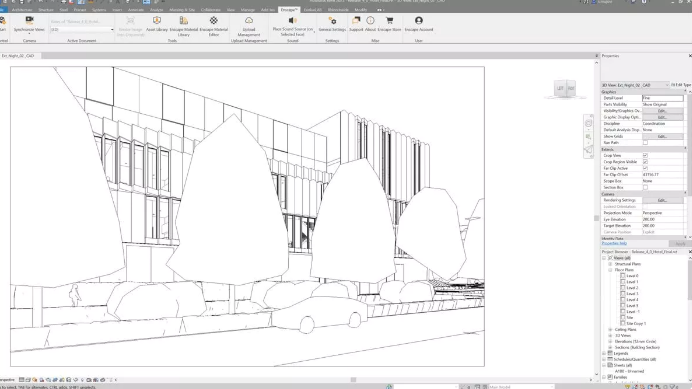This screenshot has height=389, width=692.
Task: Click the navigation bar steering wheel icon
Action: pos(588,124)
